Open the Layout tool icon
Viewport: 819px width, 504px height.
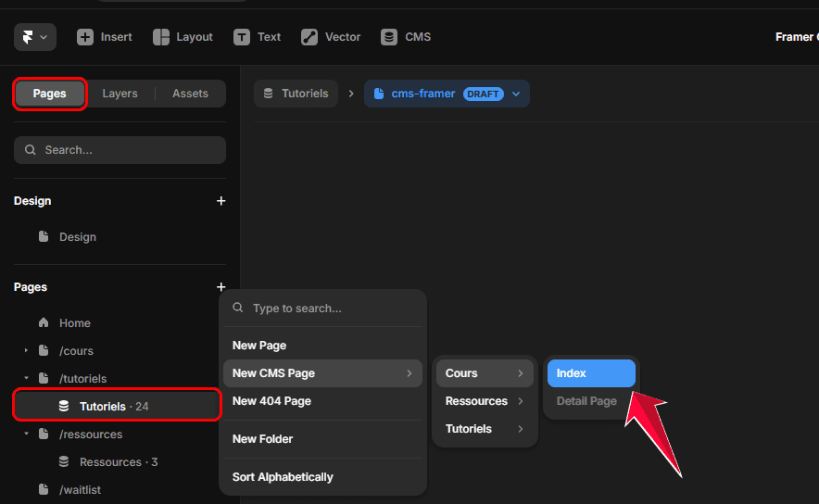pos(161,37)
